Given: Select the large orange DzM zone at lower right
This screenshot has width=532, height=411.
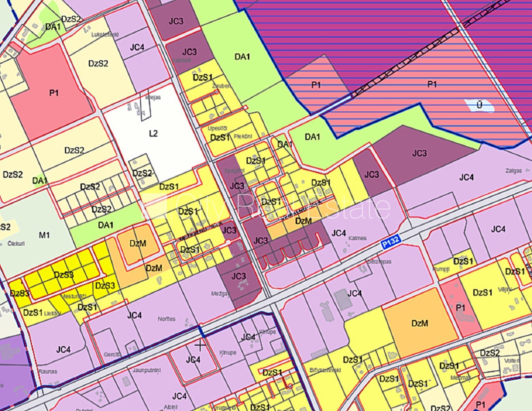Looking at the screenshot, I should click(x=420, y=323).
